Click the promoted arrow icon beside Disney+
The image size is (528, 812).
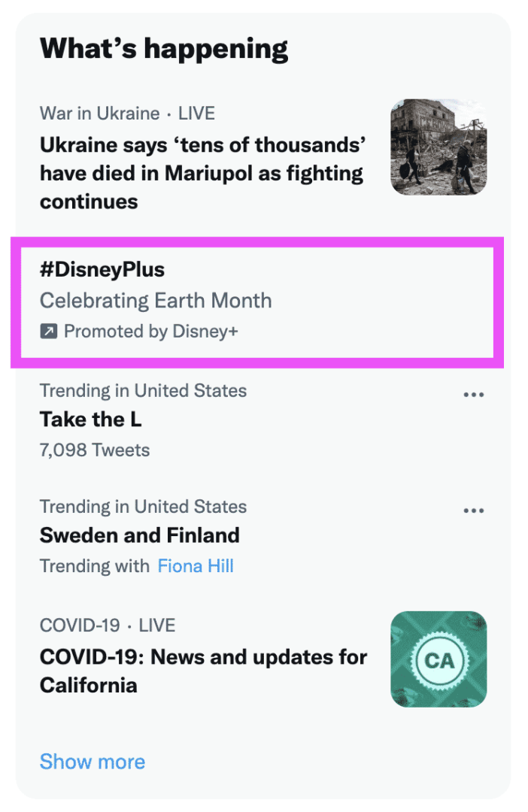point(48,331)
